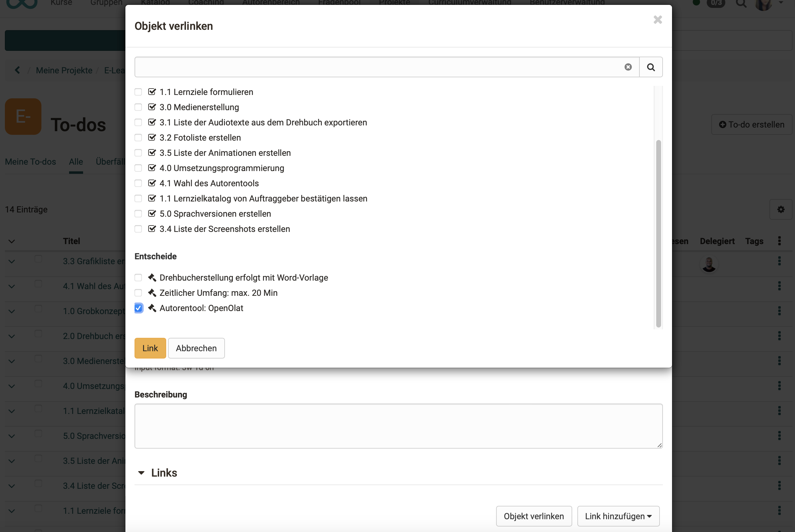The height and width of the screenshot is (532, 795).
Task: Click the delegated user avatar in the table
Action: [709, 264]
